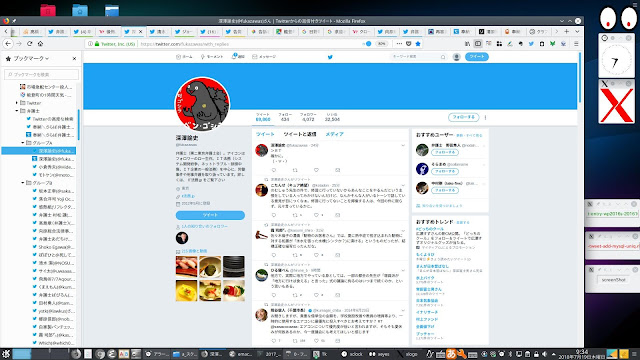Open profile more options dots
The height and width of the screenshot is (360, 640).
[x=485, y=118]
